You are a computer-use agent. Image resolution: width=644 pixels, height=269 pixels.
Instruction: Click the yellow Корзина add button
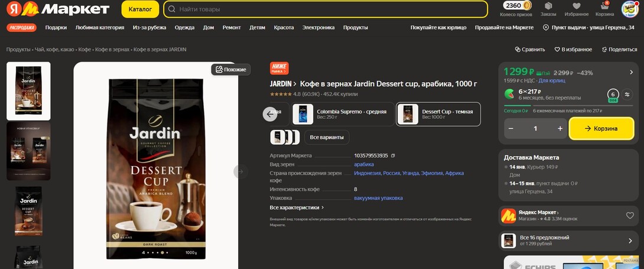[x=601, y=128]
